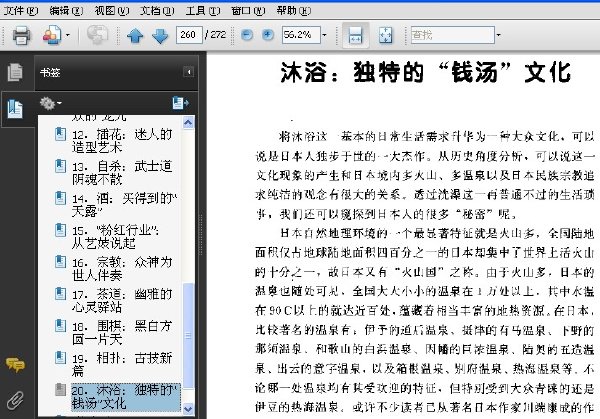Zoom in with the plus button

(268, 35)
